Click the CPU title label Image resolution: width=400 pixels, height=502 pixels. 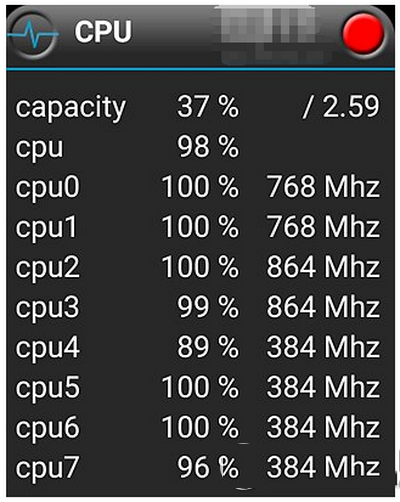coord(103,32)
